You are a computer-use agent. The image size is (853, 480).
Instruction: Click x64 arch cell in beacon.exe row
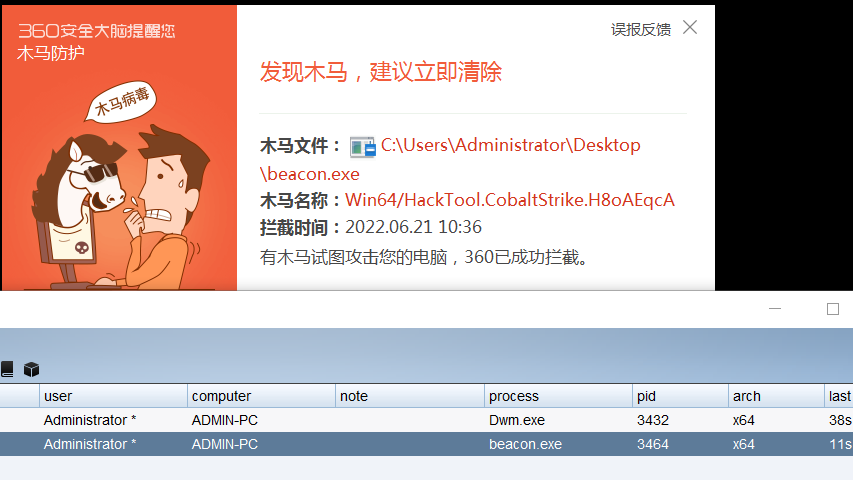pos(744,444)
